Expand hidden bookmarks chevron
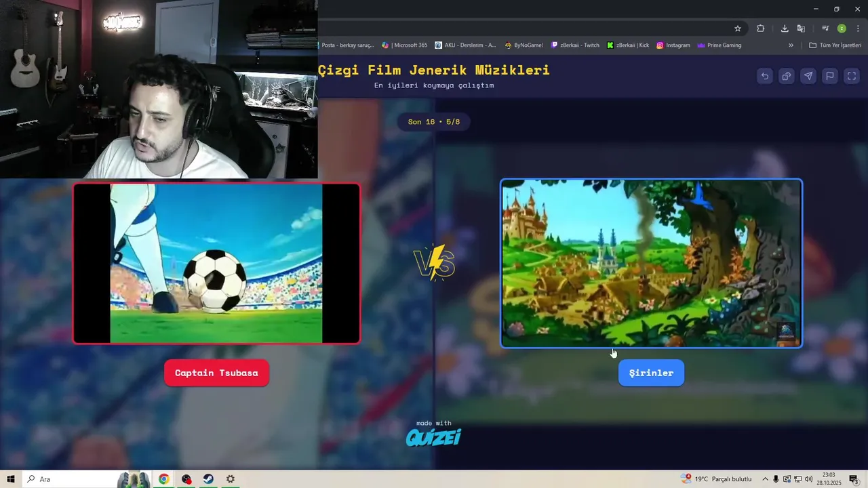 (791, 45)
